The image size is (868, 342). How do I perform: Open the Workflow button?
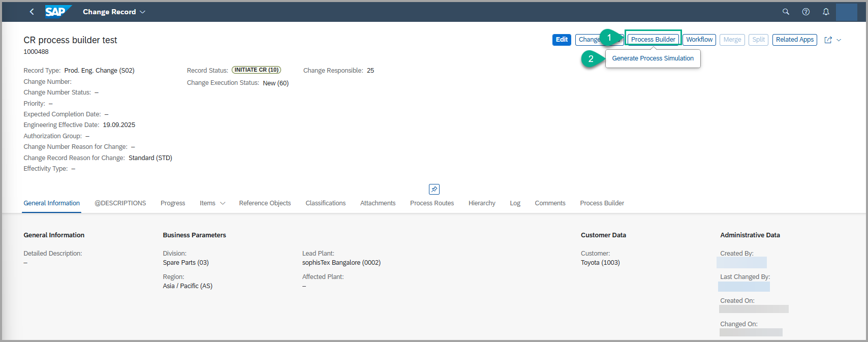pyautogui.click(x=699, y=40)
